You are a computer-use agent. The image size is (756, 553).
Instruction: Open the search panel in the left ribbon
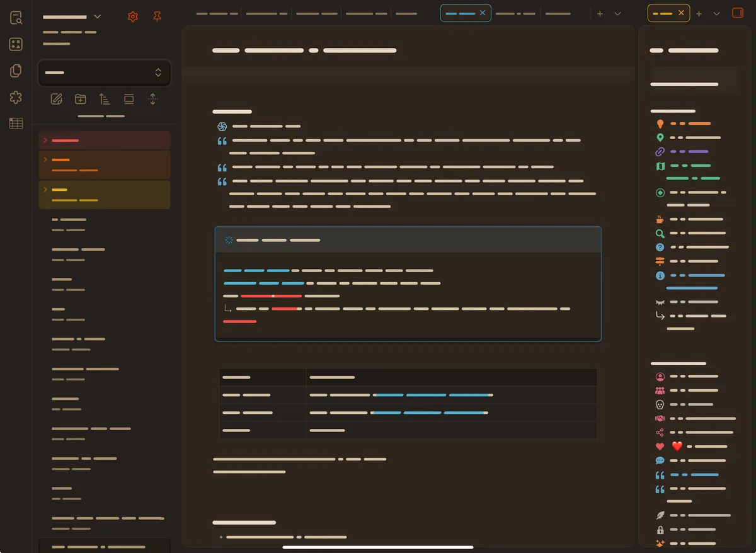pyautogui.click(x=16, y=18)
